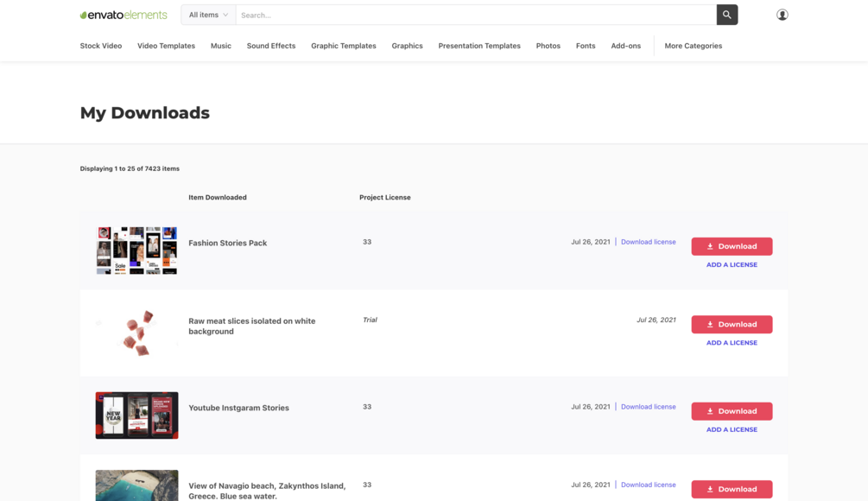
Task: Open Download license for Fashion Stories Pack
Action: point(648,242)
